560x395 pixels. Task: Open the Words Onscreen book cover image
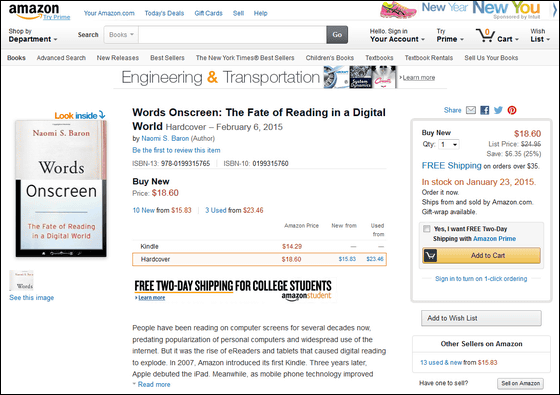click(x=61, y=189)
